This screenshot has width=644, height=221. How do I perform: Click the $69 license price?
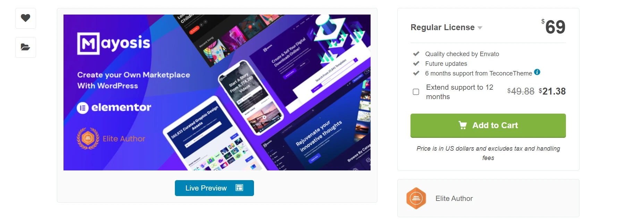click(553, 27)
